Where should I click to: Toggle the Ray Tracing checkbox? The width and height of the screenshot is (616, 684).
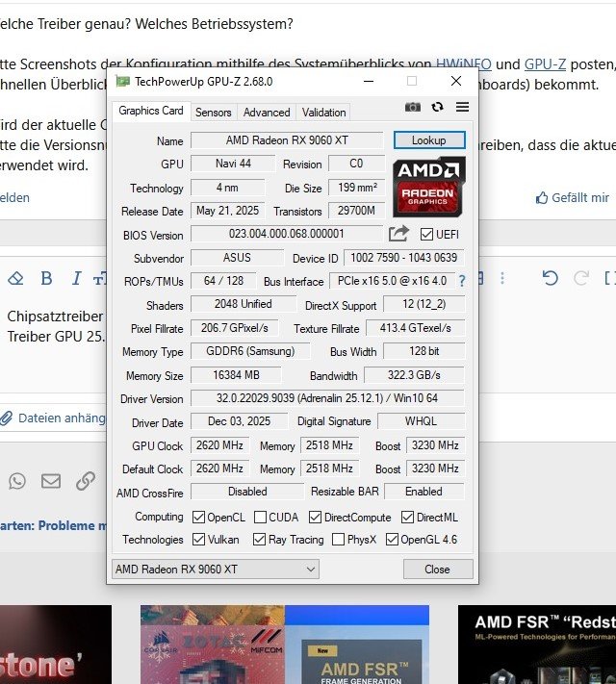click(x=259, y=539)
